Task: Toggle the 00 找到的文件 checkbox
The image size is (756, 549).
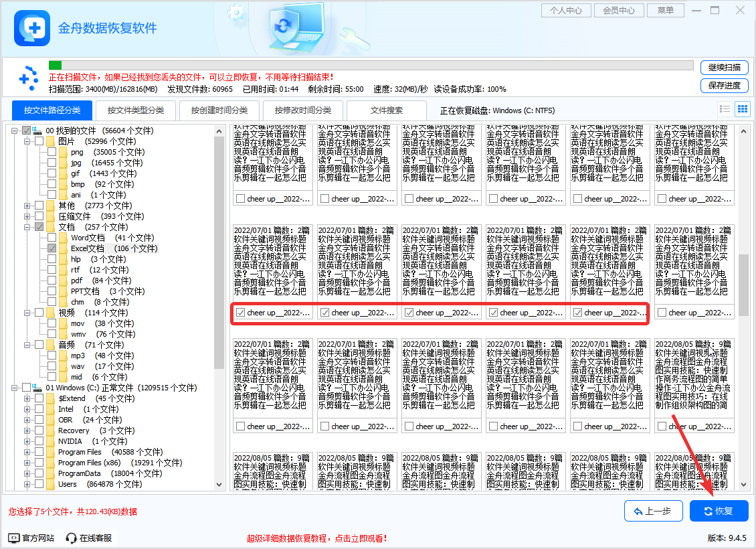Action: (27, 131)
